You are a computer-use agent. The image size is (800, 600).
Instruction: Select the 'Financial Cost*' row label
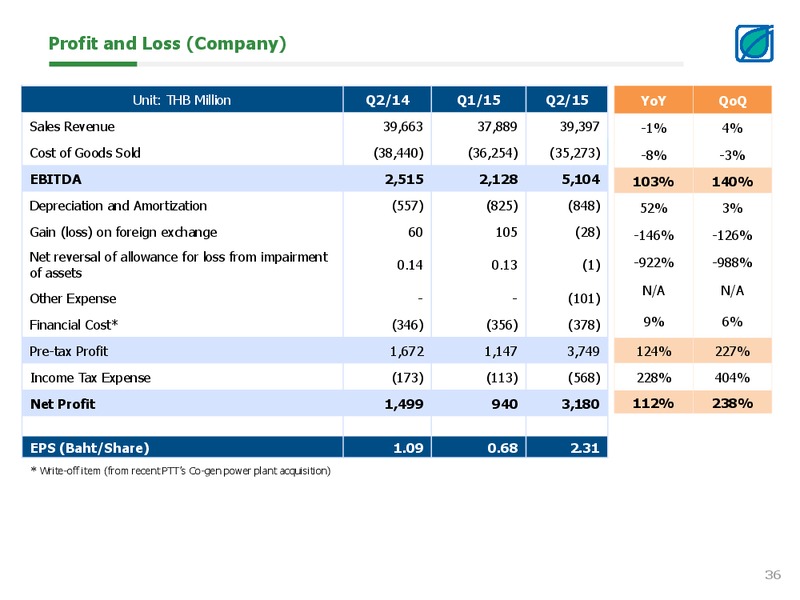[74, 325]
